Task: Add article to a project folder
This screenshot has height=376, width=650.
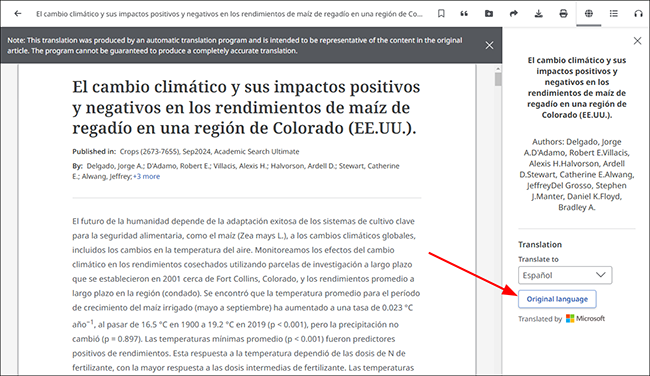Action: [489, 14]
